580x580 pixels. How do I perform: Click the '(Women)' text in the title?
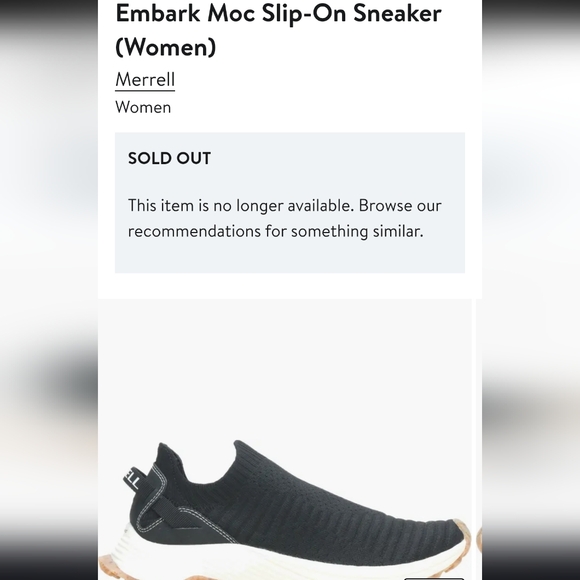click(165, 47)
